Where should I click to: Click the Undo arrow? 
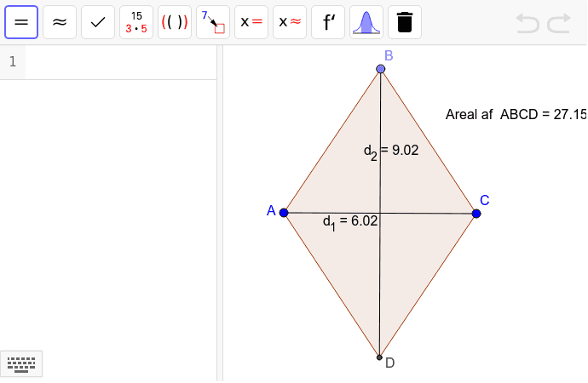pos(527,23)
